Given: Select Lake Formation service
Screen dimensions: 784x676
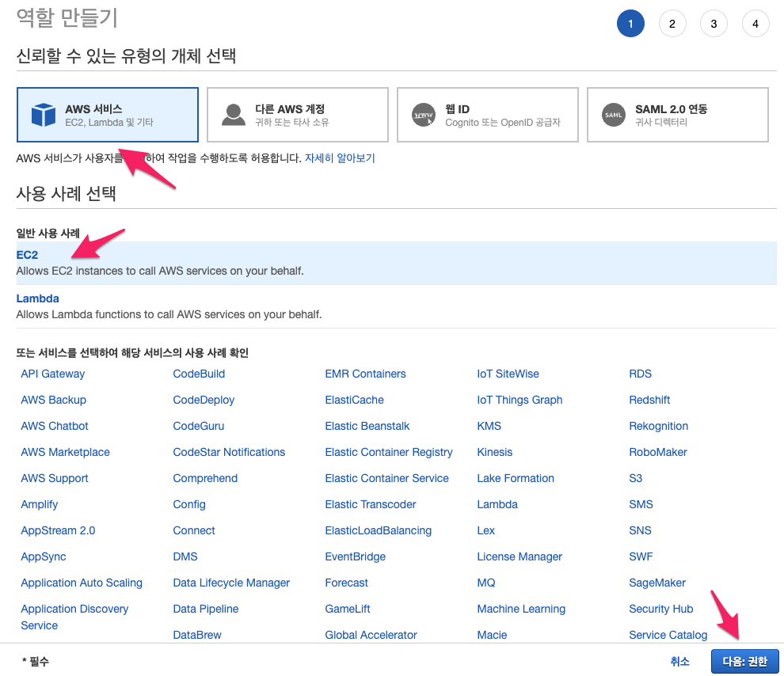Looking at the screenshot, I should (516, 478).
